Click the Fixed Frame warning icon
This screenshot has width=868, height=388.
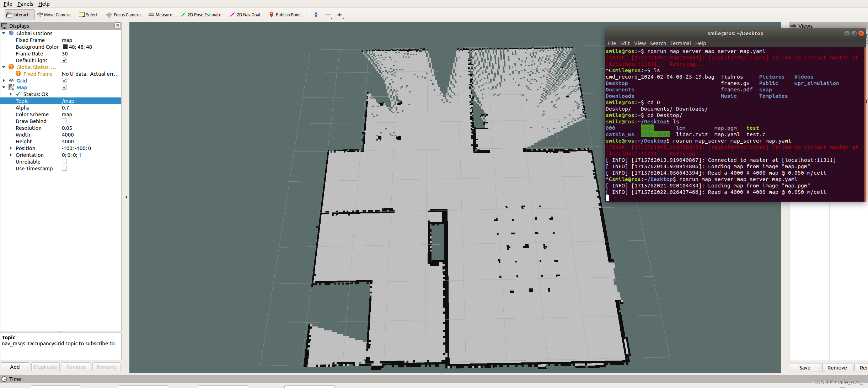(18, 74)
